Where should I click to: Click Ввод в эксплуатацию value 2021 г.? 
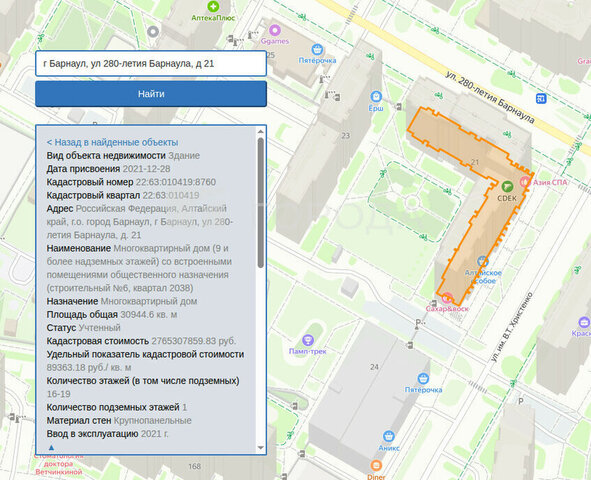point(155,434)
